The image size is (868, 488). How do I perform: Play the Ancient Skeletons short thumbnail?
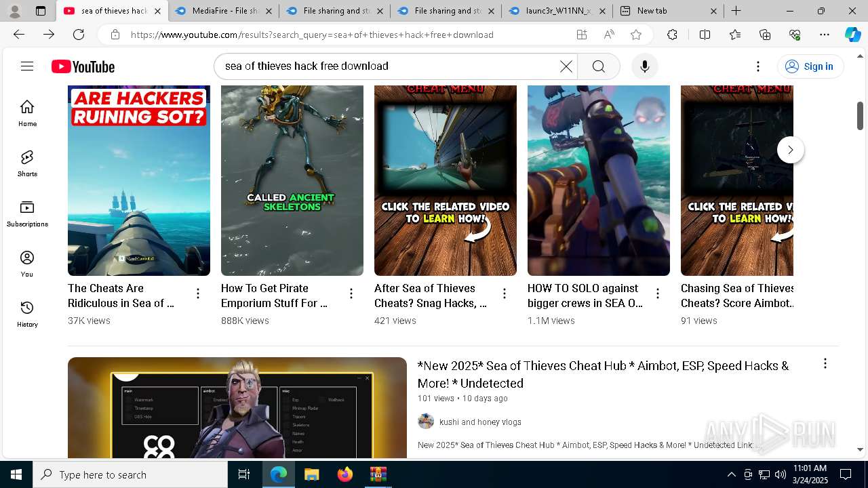292,180
